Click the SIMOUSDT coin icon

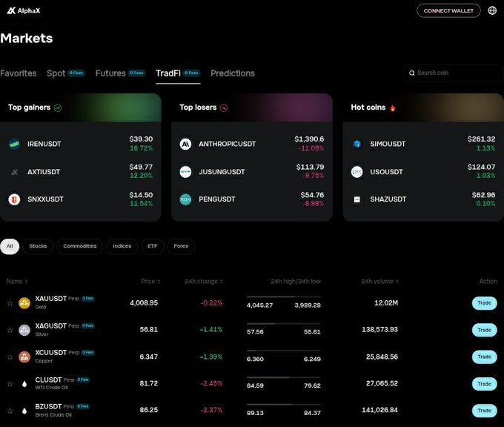tap(357, 144)
